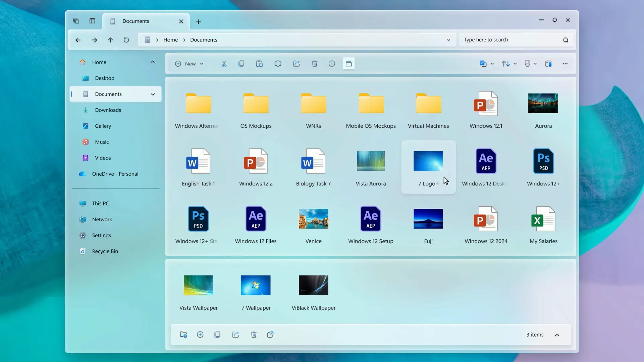644x362 pixels.
Task: Paste from clipboard via toolbar icon
Action: tap(260, 64)
